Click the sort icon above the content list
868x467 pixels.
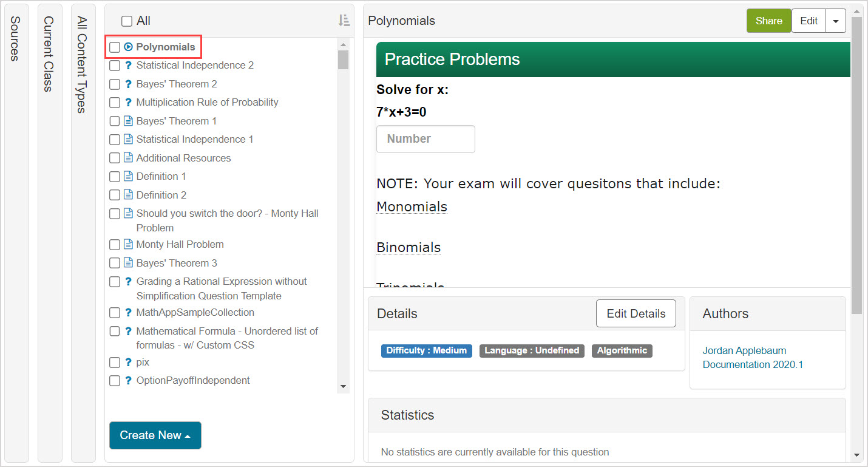[x=344, y=20]
